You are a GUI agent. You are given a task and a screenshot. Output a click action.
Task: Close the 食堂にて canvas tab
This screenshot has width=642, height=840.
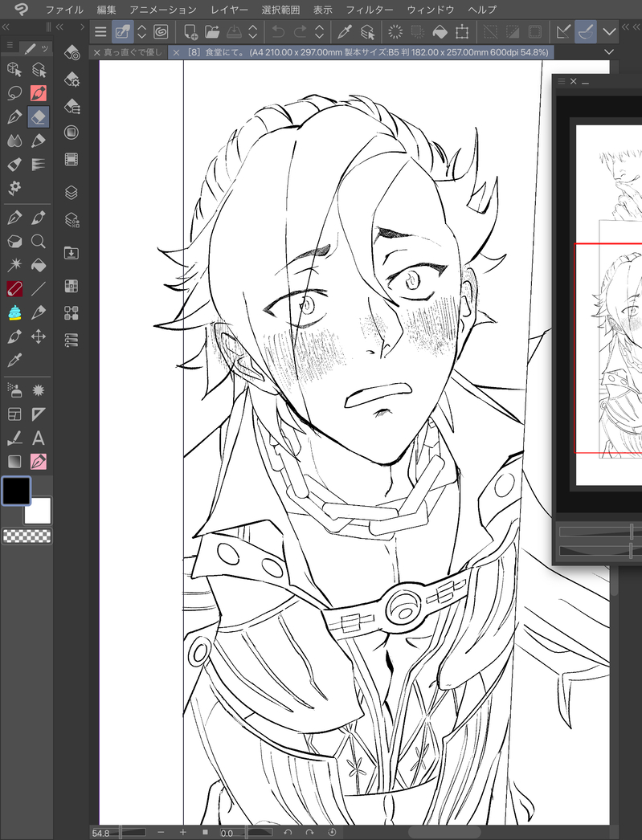point(176,52)
